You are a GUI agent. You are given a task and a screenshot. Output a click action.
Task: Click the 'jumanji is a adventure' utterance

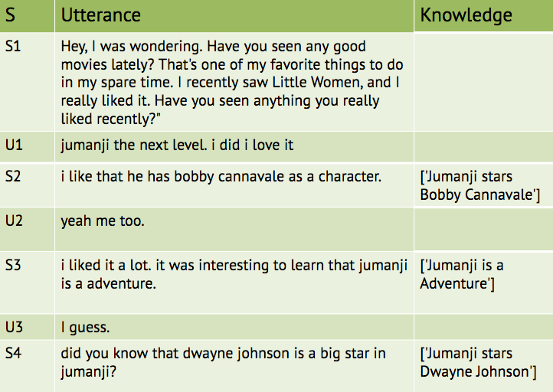(x=234, y=274)
